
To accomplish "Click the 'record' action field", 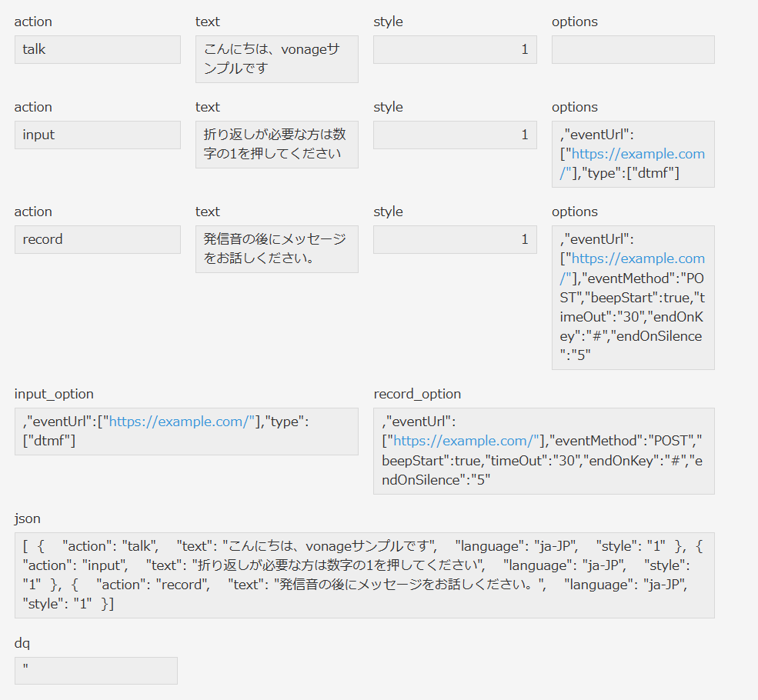I will (x=97, y=239).
